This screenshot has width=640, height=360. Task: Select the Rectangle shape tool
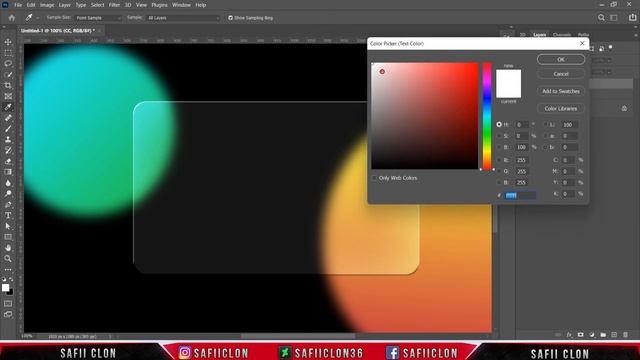[8, 237]
